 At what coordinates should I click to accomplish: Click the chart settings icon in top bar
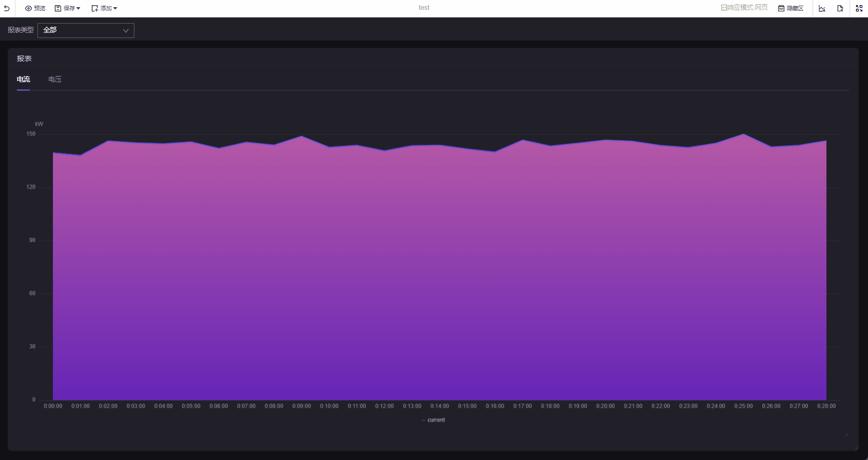point(822,8)
